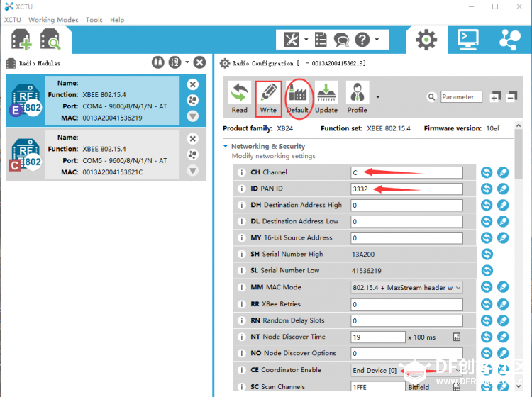Image resolution: width=532 pixels, height=397 pixels.
Task: Open the Working Modes menu
Action: 53,20
